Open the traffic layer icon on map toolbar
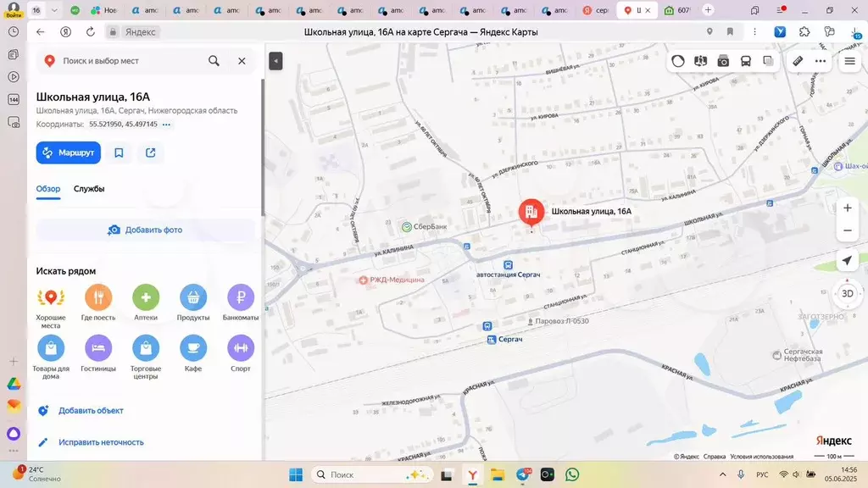868x488 pixels. (678, 61)
